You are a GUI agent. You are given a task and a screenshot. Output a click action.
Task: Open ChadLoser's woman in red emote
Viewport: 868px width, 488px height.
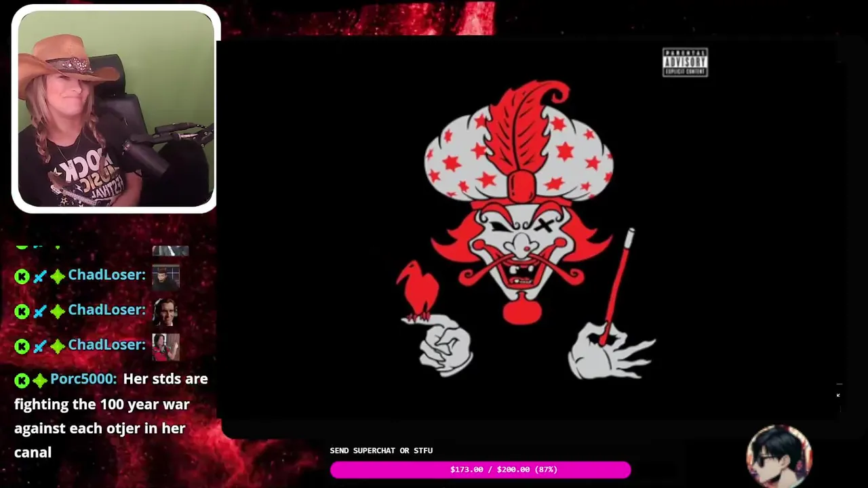click(166, 347)
